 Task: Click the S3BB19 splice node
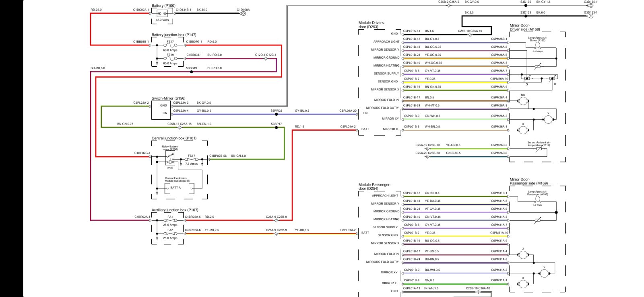click(192, 72)
